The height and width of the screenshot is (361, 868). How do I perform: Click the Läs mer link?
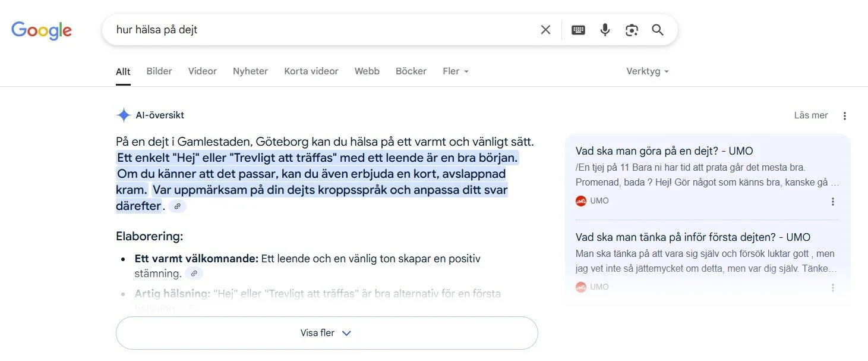[811, 115]
